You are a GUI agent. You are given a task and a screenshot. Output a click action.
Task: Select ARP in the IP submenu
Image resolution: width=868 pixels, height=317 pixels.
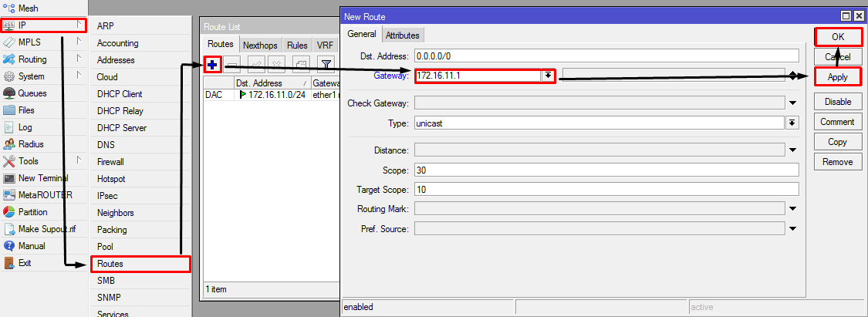[140, 26]
